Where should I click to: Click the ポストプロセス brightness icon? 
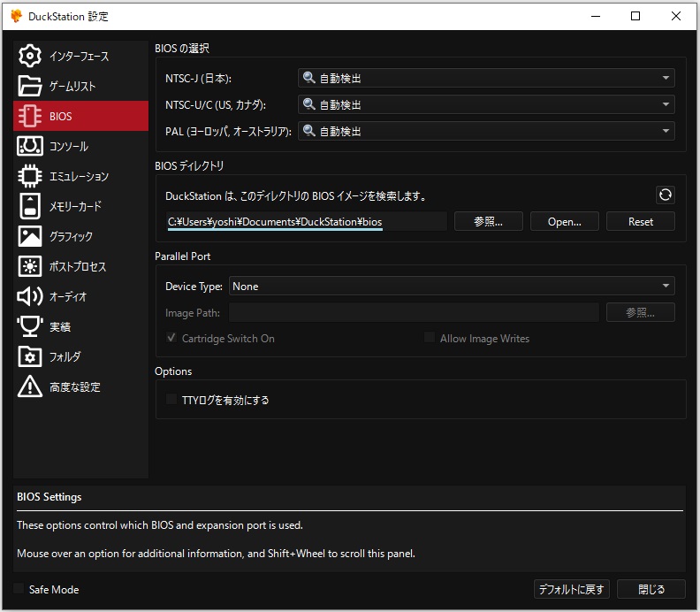30,266
